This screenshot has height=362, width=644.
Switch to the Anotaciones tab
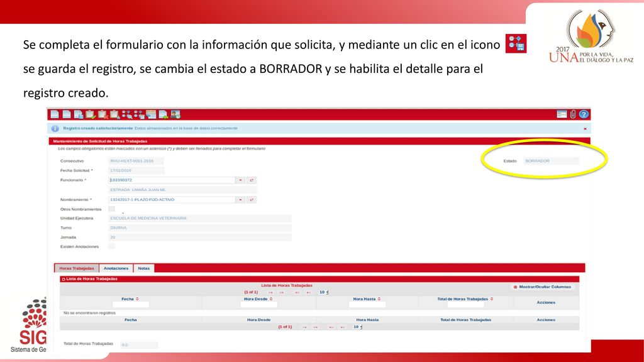tap(116, 268)
